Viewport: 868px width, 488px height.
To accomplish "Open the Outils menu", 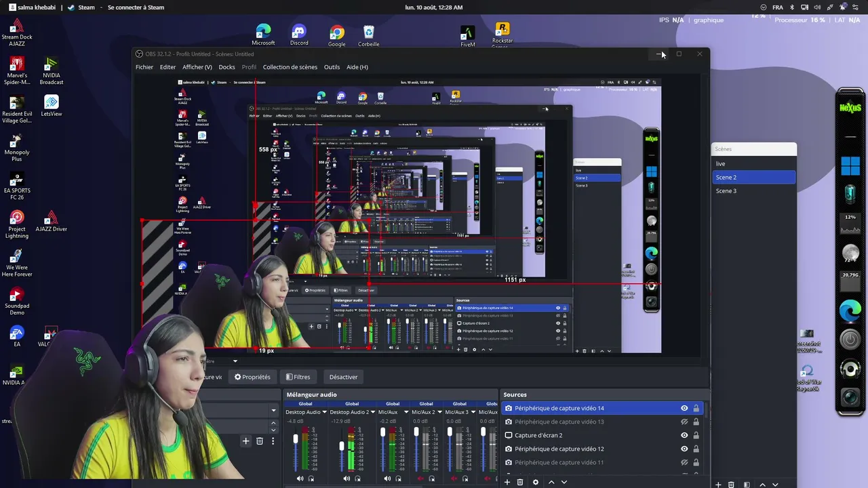I will [332, 67].
